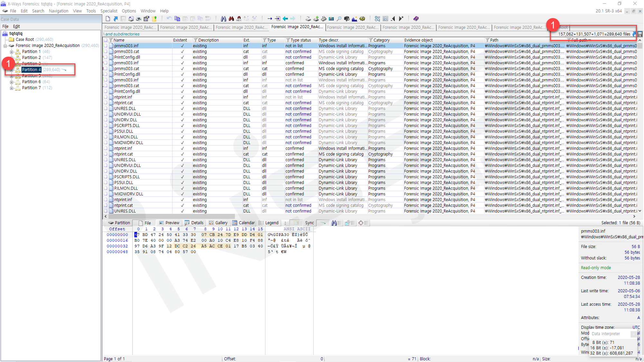
Task: Tick the select-all checkbox in header row
Action: (106, 40)
